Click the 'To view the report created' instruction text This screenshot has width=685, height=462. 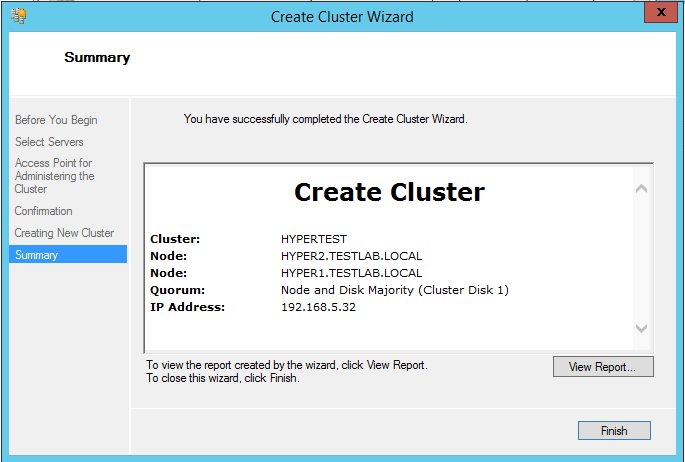pyautogui.click(x=287, y=365)
